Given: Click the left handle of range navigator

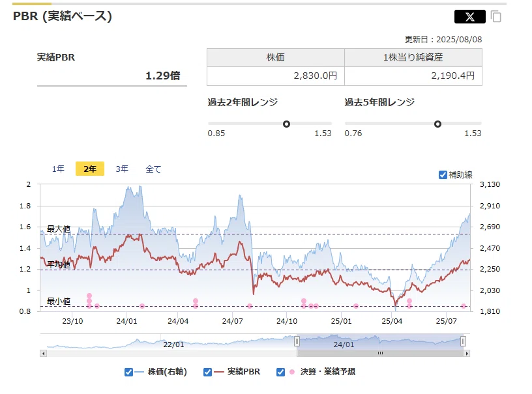Looking at the screenshot, I should tap(297, 341).
